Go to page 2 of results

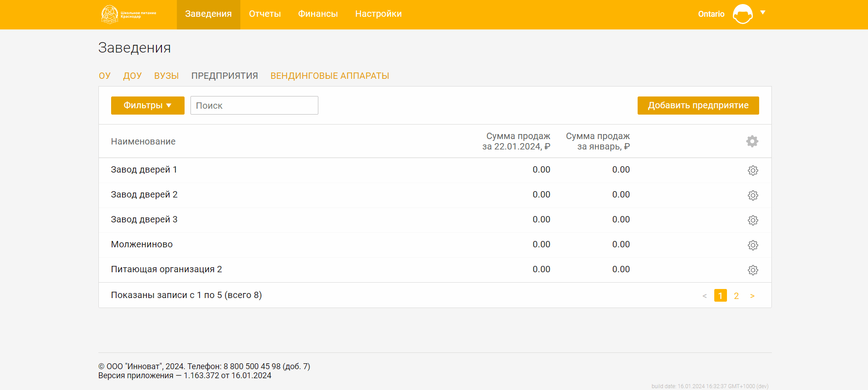[x=736, y=296]
